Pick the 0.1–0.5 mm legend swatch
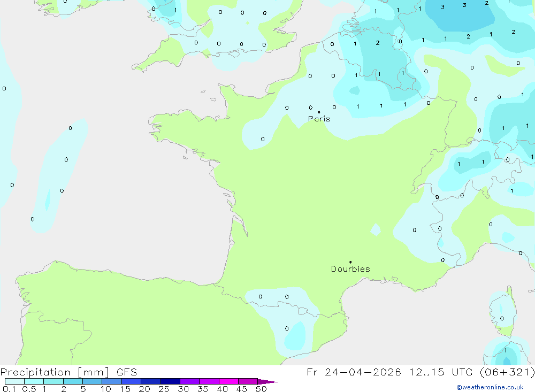The width and height of the screenshot is (535, 392). (14, 381)
